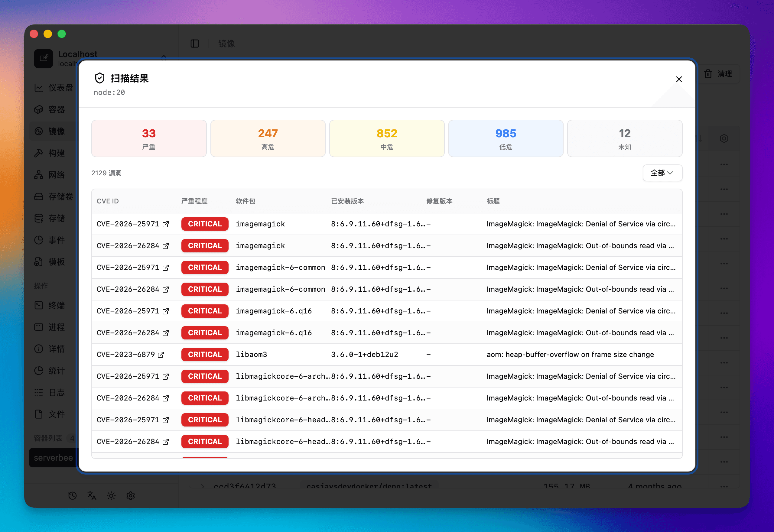Show 12 未知 unknown vulnerabilities
The width and height of the screenshot is (774, 532).
pyautogui.click(x=624, y=138)
